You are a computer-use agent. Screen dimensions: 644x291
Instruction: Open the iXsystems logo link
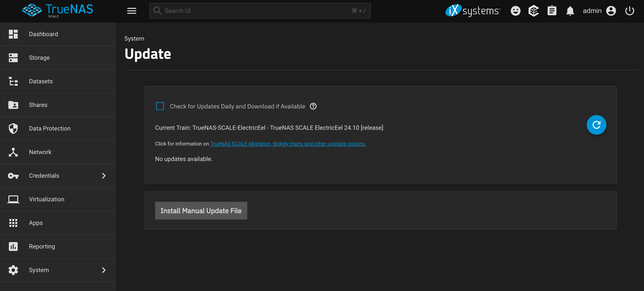472,11
